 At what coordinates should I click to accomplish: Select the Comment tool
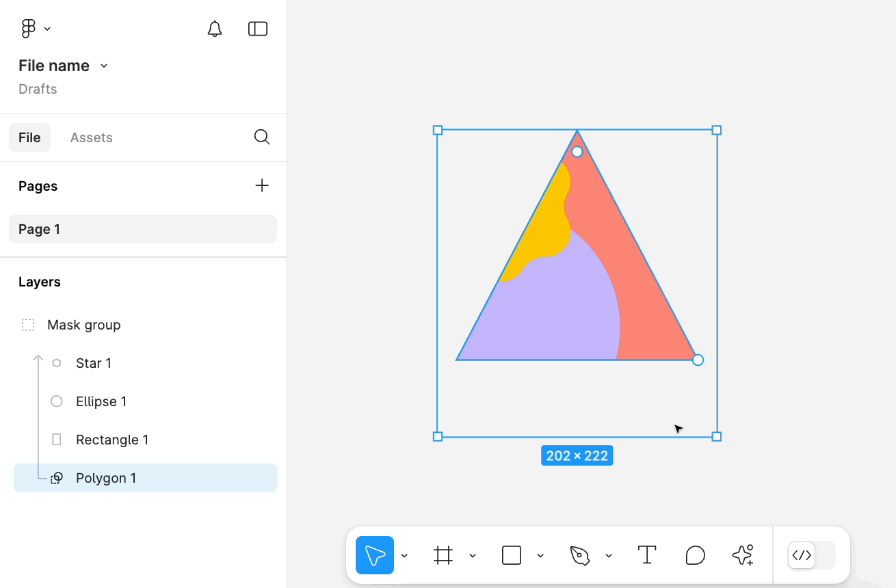point(695,555)
